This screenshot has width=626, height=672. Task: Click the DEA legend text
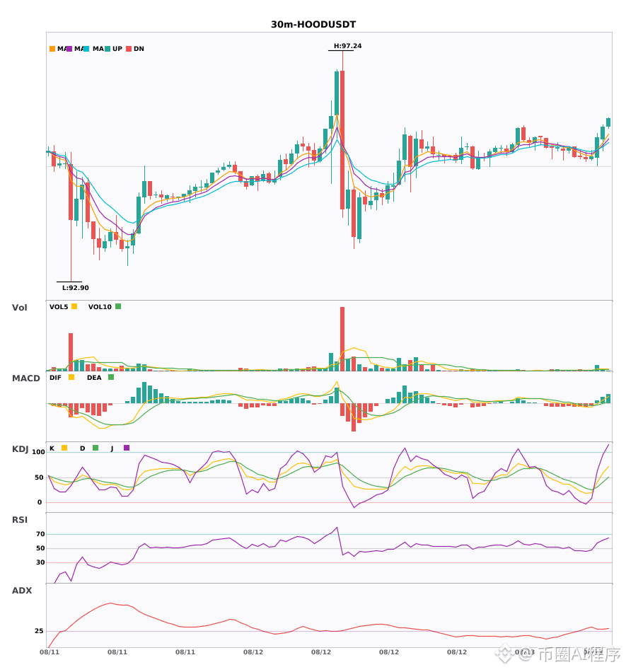coord(94,378)
